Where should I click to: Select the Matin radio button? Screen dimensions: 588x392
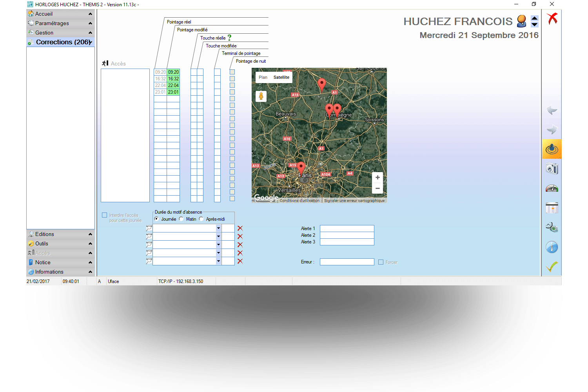click(181, 219)
